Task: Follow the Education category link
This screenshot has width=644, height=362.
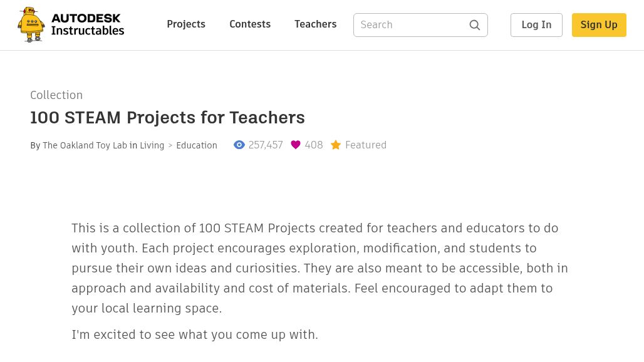Action: [x=197, y=145]
